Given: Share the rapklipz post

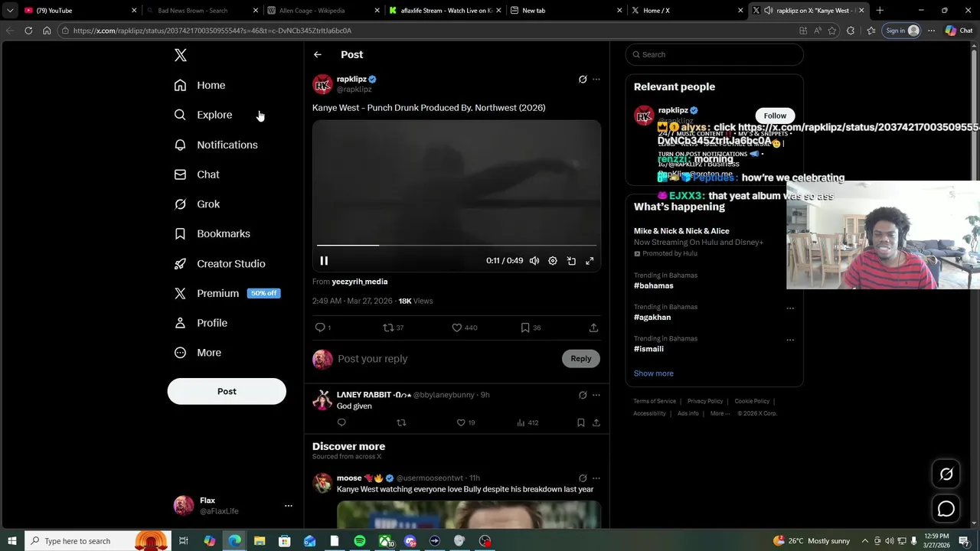Looking at the screenshot, I should click(593, 328).
